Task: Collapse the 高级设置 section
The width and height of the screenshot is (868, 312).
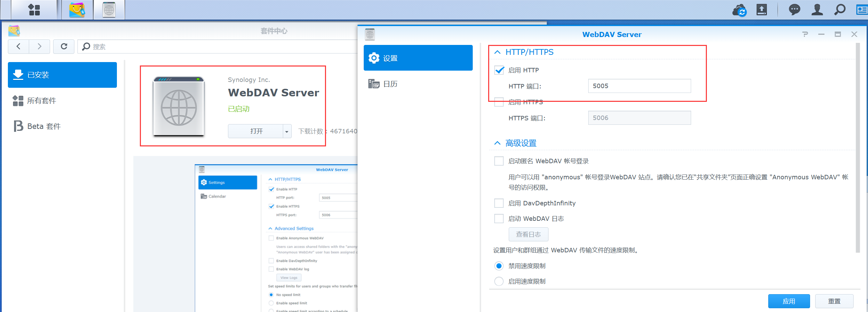Action: point(497,143)
